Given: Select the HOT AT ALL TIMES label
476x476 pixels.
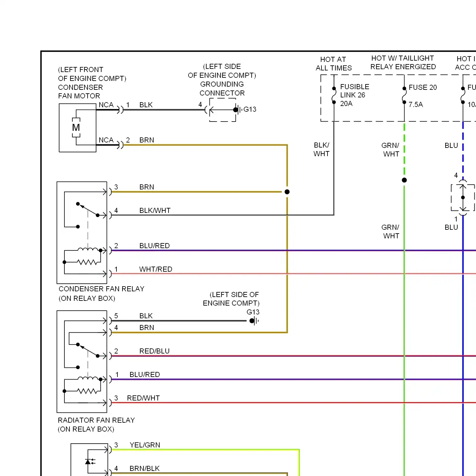Looking at the screenshot, I should (334, 64).
